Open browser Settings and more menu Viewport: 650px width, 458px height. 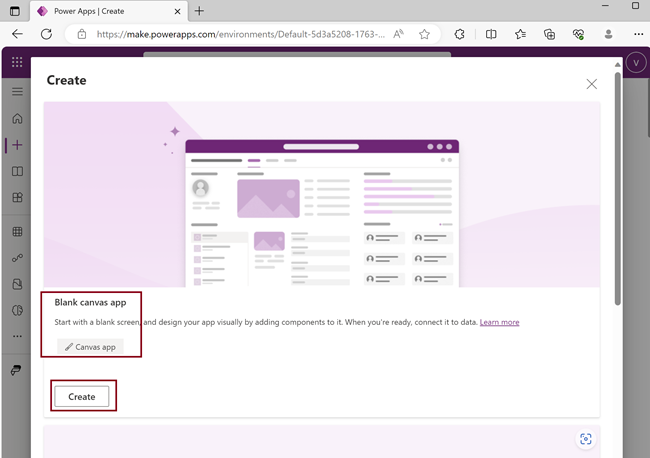(x=638, y=34)
